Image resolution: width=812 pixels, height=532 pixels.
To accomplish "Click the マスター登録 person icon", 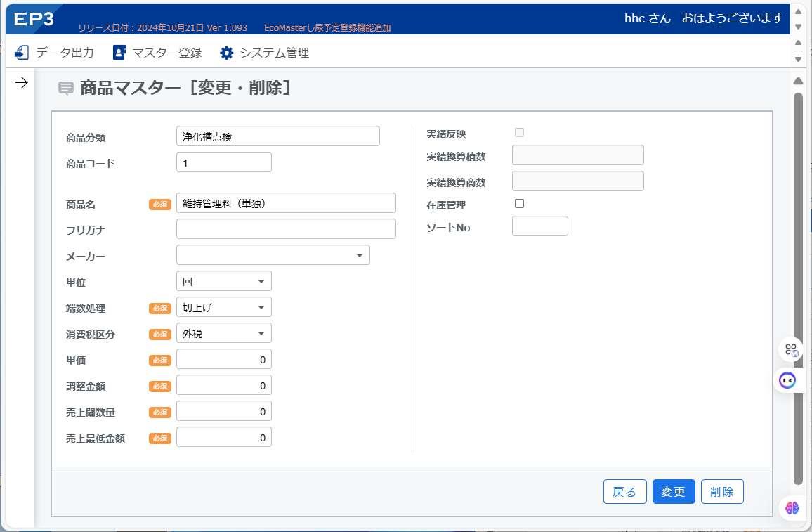I will pyautogui.click(x=119, y=52).
